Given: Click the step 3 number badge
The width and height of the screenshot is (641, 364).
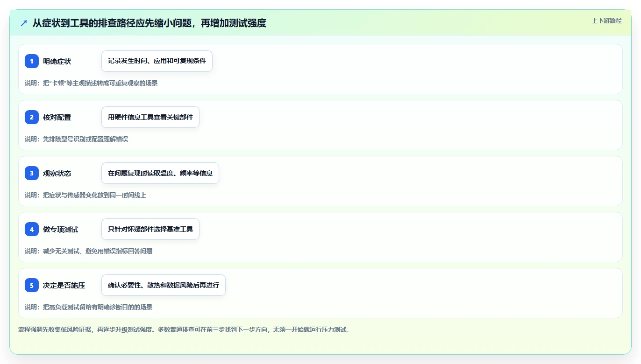Looking at the screenshot, I should click(32, 173).
